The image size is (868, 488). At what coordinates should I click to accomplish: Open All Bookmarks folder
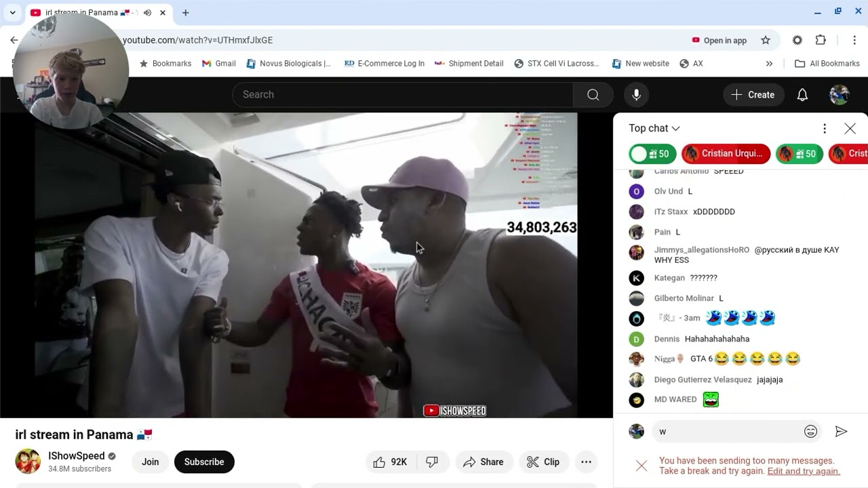tap(827, 64)
